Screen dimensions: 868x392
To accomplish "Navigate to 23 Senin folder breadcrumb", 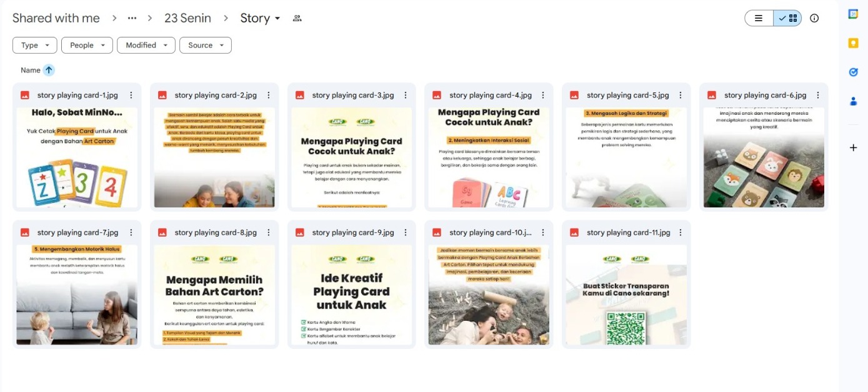I will click(187, 18).
